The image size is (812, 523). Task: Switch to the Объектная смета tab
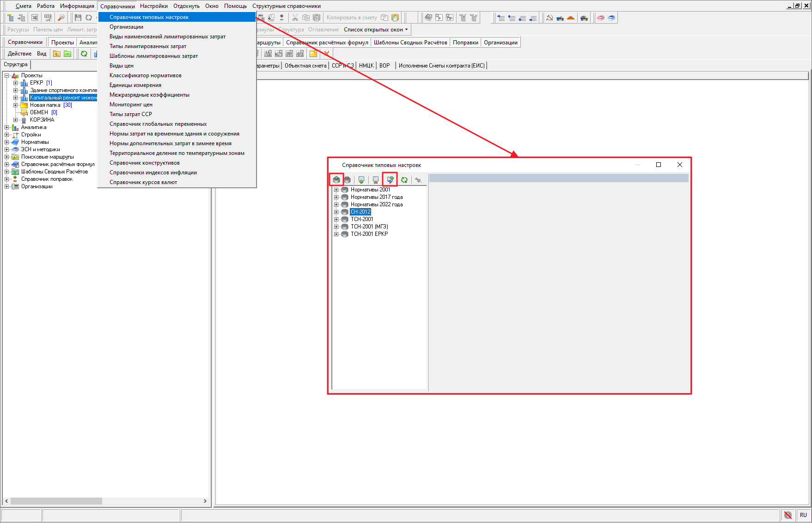pyautogui.click(x=305, y=66)
